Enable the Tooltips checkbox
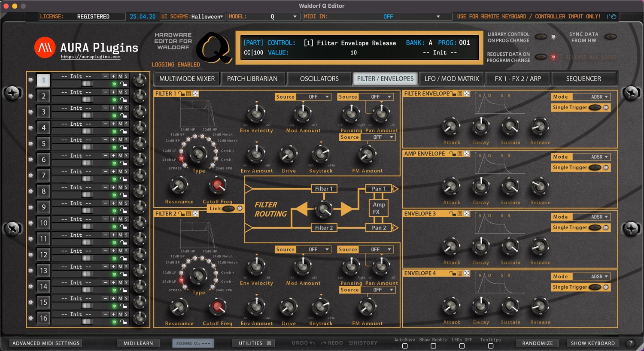 click(491, 346)
